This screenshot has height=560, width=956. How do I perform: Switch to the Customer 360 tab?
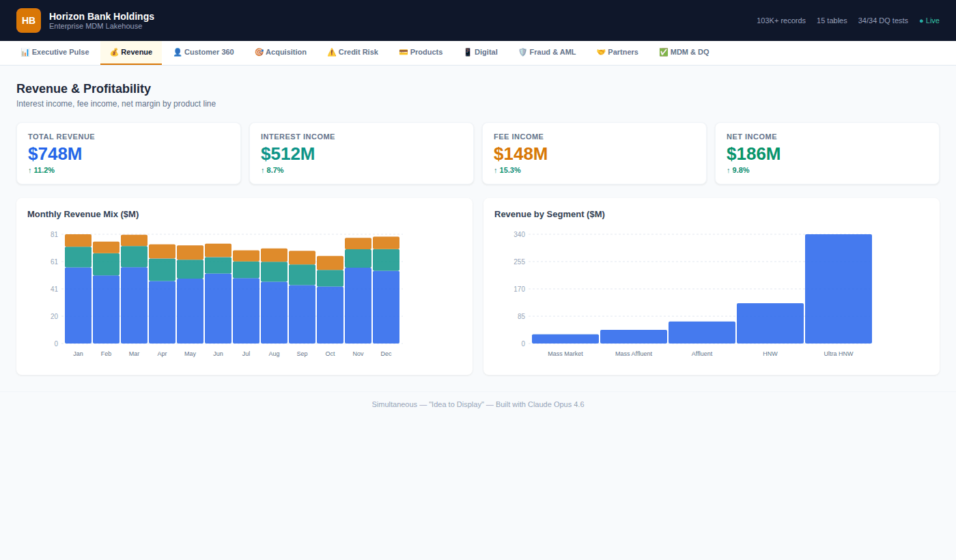click(203, 53)
